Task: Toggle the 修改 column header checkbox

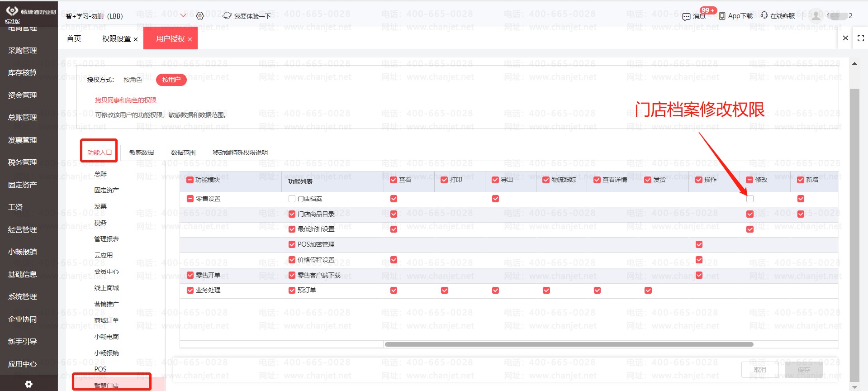Action: pos(749,180)
